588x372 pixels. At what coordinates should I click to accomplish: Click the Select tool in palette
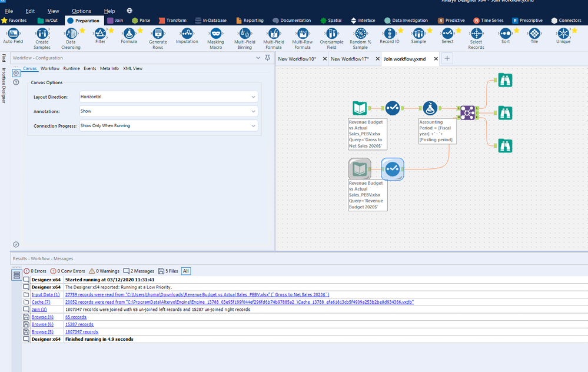pyautogui.click(x=447, y=36)
